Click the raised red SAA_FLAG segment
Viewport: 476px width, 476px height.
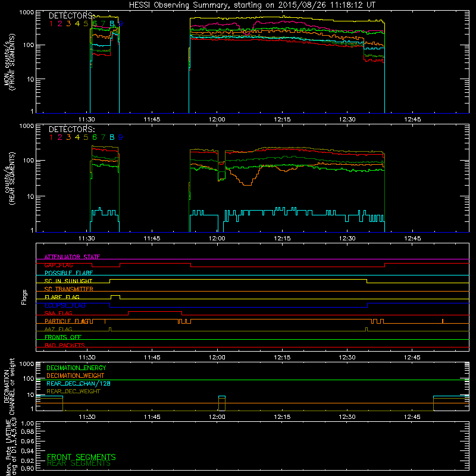155,311
